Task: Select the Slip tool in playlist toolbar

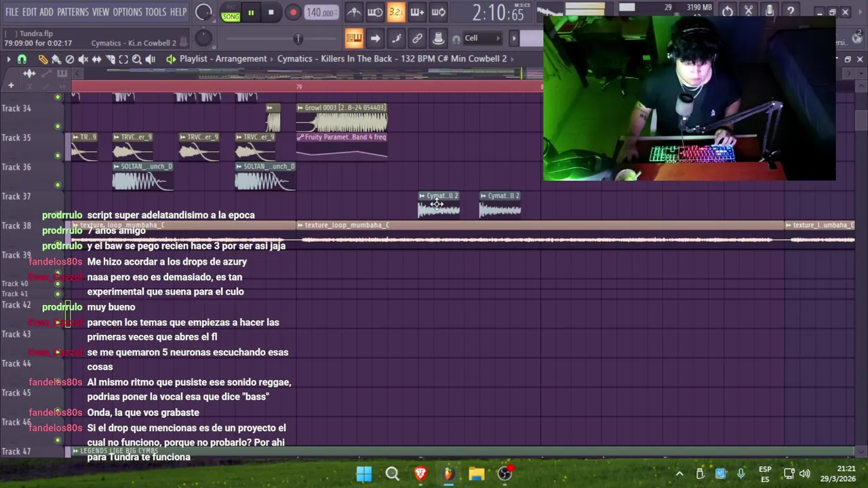Action: [x=97, y=59]
